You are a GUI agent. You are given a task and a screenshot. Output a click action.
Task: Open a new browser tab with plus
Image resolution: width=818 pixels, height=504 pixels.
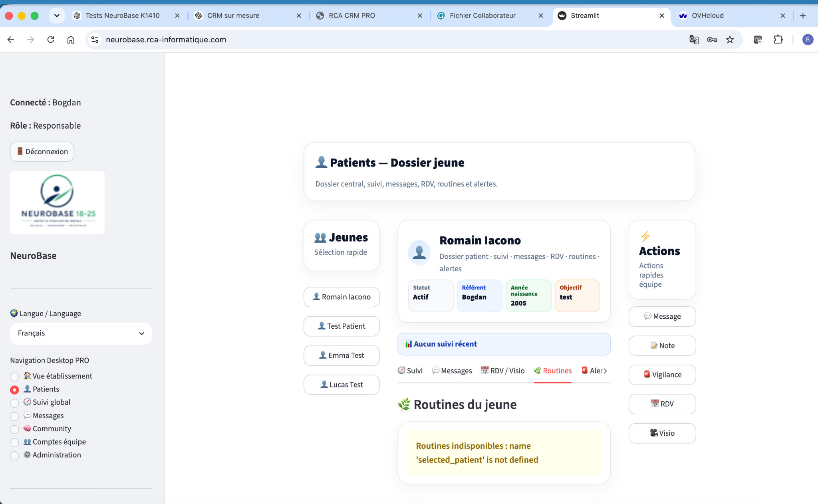coord(803,16)
